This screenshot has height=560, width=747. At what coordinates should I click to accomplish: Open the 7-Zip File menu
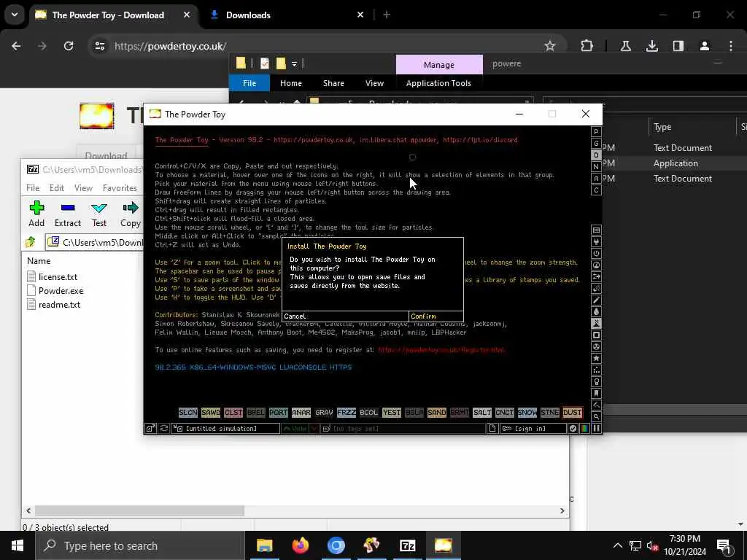[x=33, y=187]
